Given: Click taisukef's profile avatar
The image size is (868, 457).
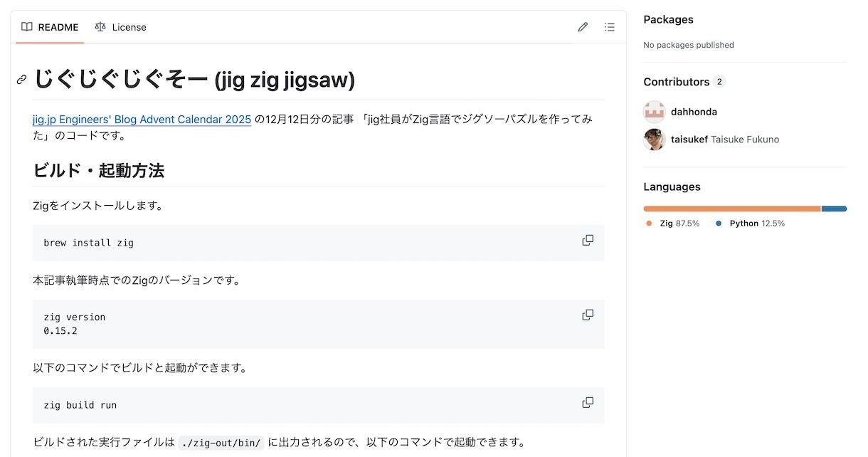Looking at the screenshot, I should pyautogui.click(x=654, y=140).
